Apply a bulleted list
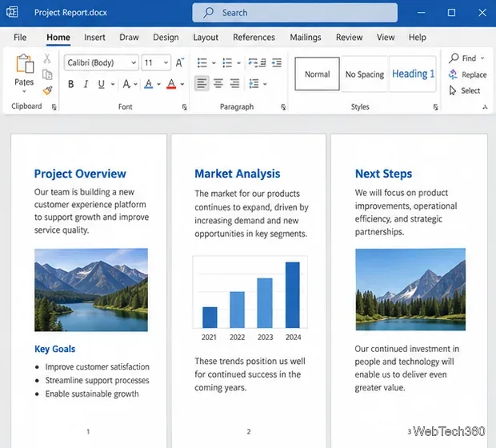The image size is (496, 448). [x=202, y=62]
